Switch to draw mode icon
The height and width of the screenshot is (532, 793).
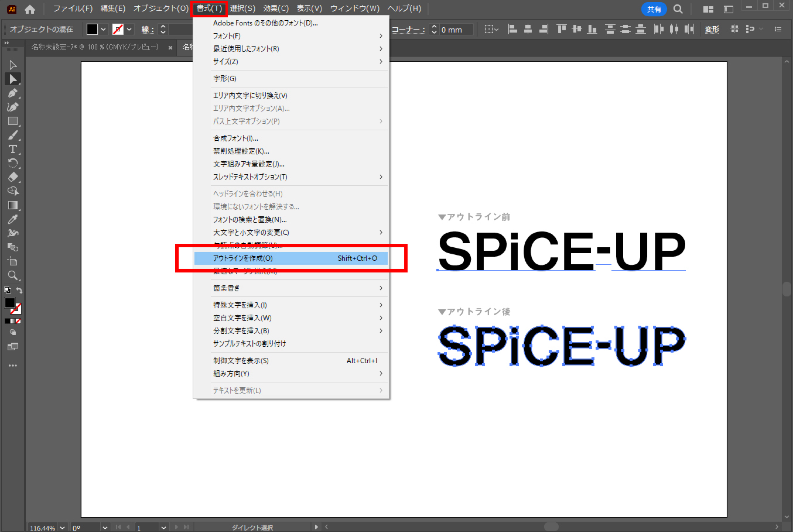(13, 332)
